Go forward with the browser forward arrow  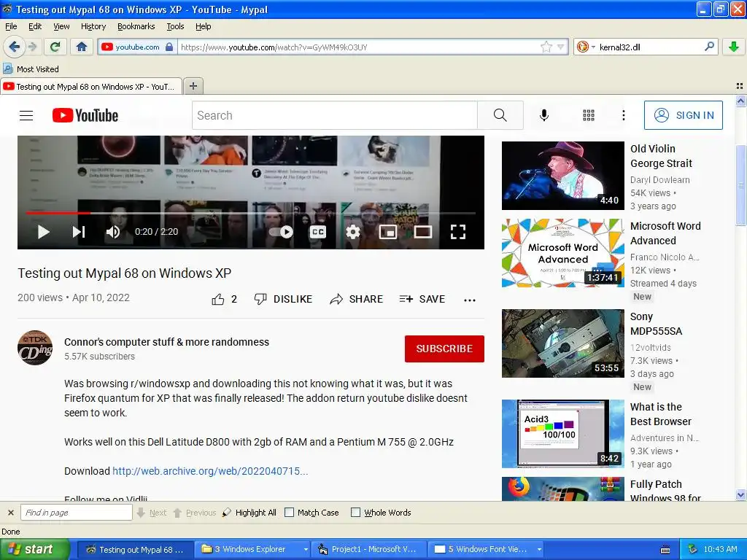click(x=32, y=47)
